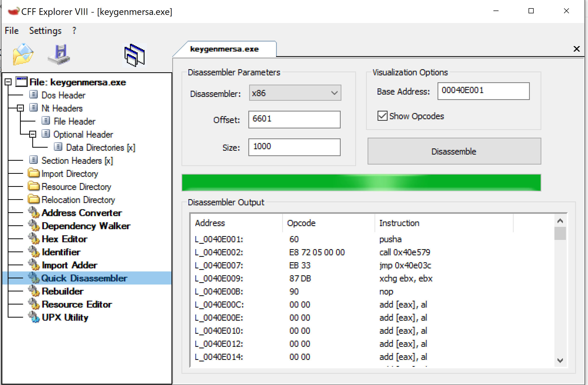The image size is (588, 385).
Task: Click the output list scroll-down arrow
Action: [560, 360]
